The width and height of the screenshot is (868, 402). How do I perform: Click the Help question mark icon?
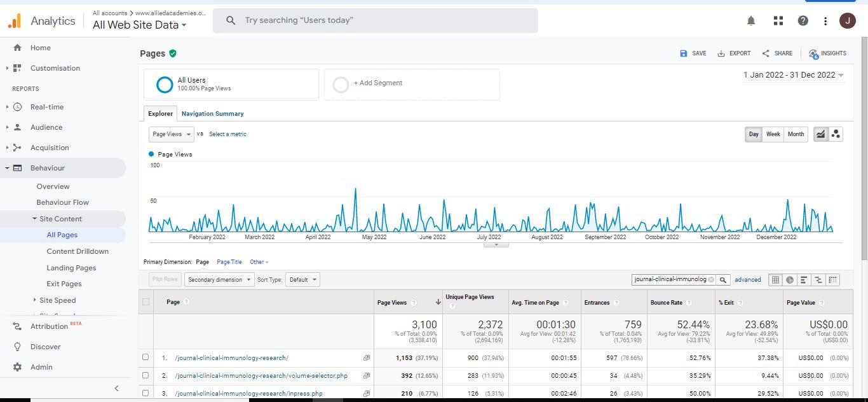pos(803,21)
